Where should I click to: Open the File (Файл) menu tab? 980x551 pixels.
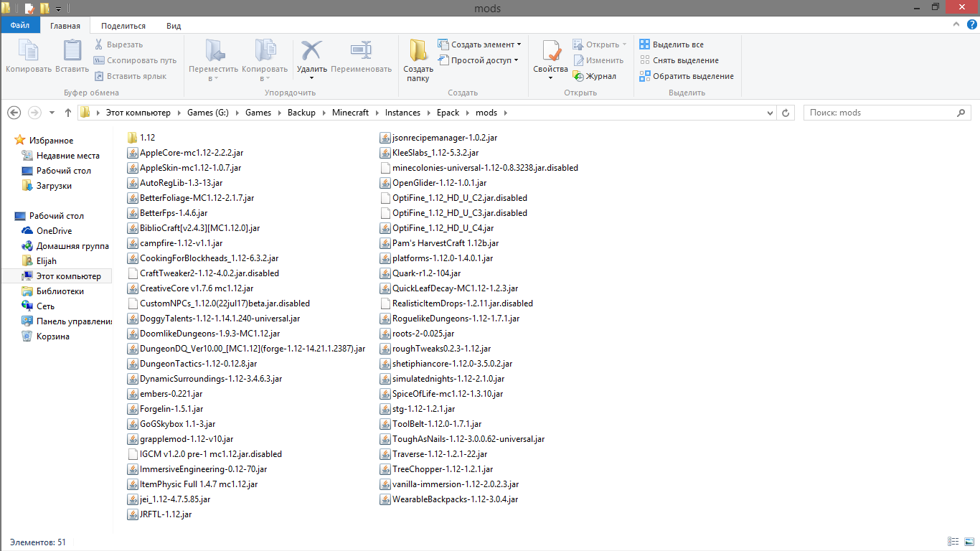(x=19, y=25)
